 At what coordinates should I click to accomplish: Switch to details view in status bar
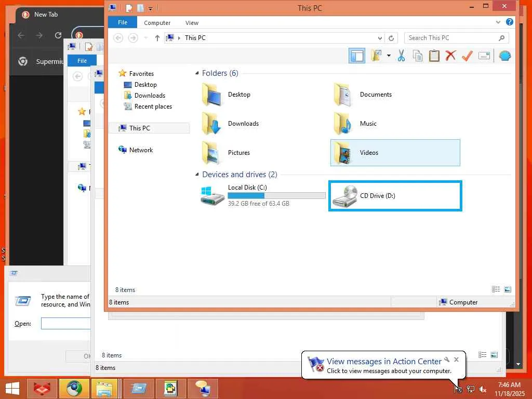(x=496, y=289)
